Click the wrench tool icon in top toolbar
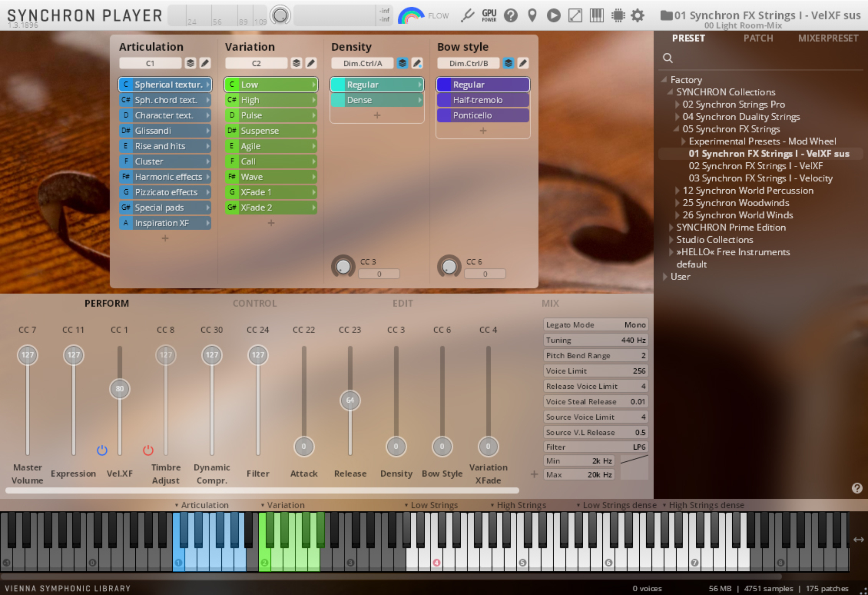 pos(467,16)
